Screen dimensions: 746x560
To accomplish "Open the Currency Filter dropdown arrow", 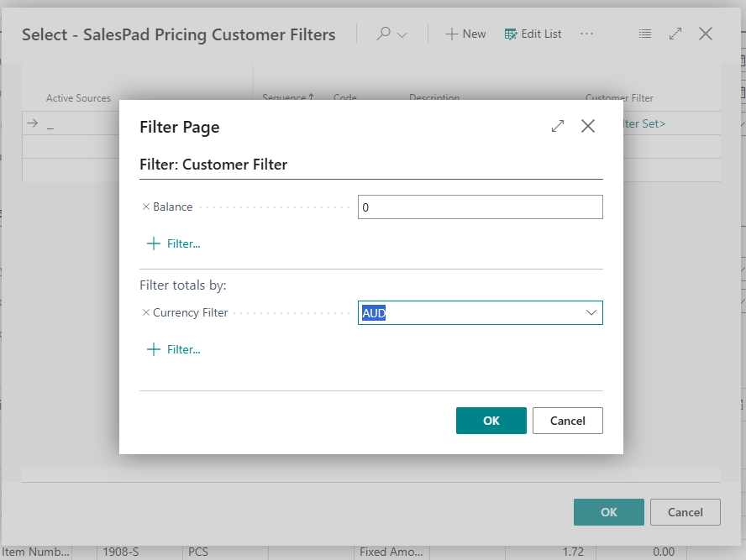I will point(591,313).
